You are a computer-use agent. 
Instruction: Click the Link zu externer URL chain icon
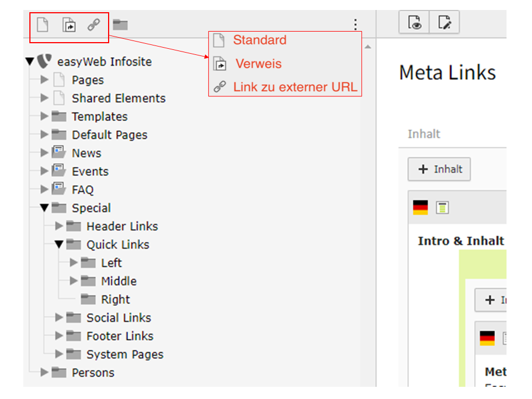[93, 24]
